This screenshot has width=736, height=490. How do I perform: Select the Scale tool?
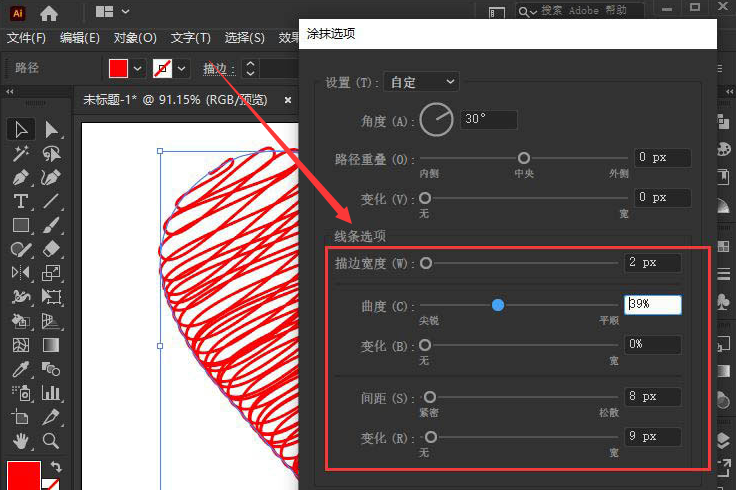pyautogui.click(x=51, y=273)
